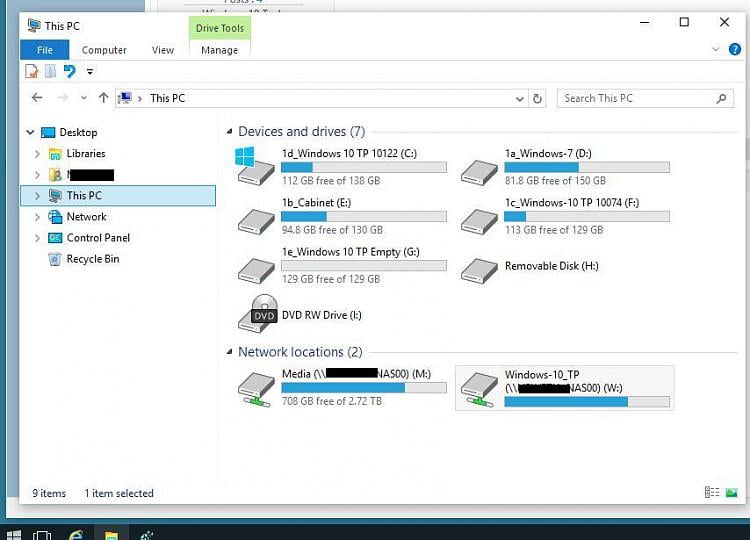Viewport: 750px width, 540px height.
Task: Click the Media (M:) usage bar
Action: [364, 387]
